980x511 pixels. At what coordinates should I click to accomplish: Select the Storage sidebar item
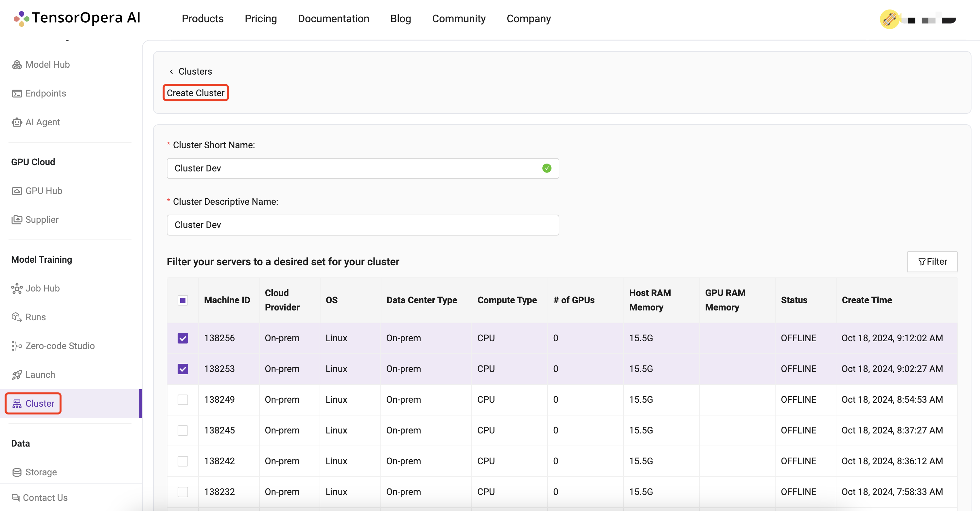pyautogui.click(x=41, y=473)
